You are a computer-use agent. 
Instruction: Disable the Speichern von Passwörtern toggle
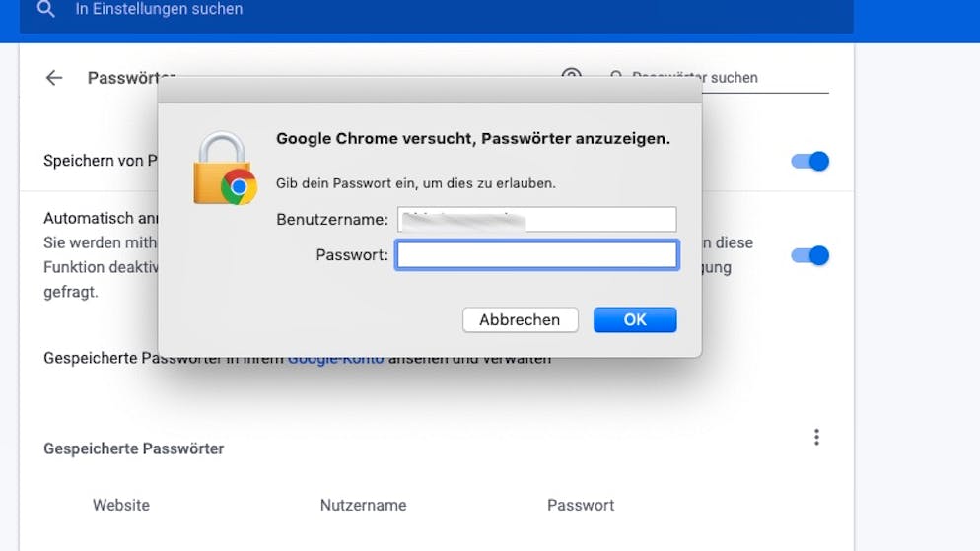click(810, 162)
